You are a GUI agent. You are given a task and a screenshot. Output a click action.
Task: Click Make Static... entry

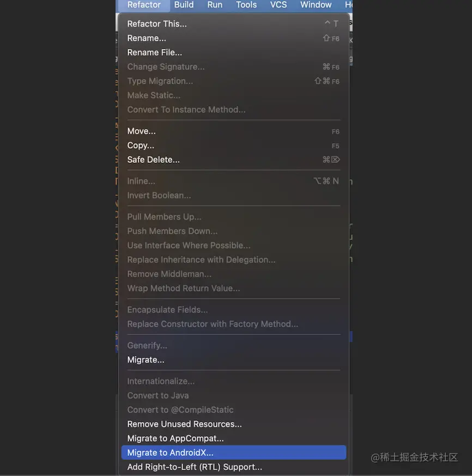pos(234,95)
